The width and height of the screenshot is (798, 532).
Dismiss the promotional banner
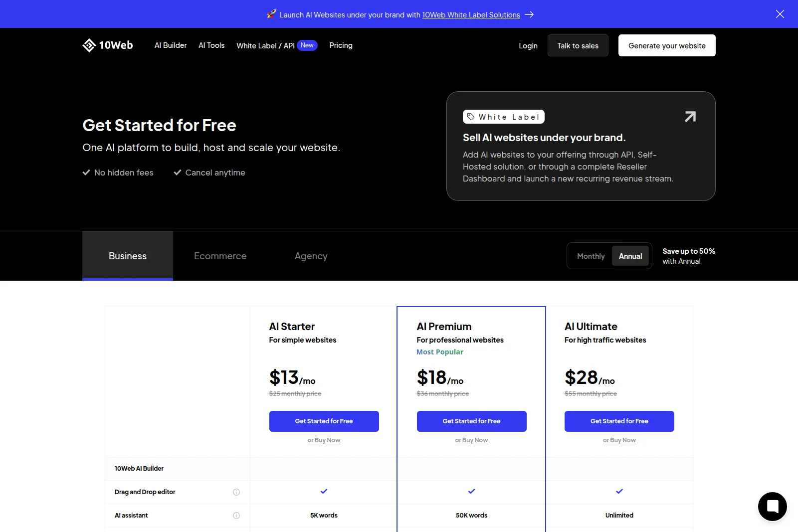tap(780, 14)
